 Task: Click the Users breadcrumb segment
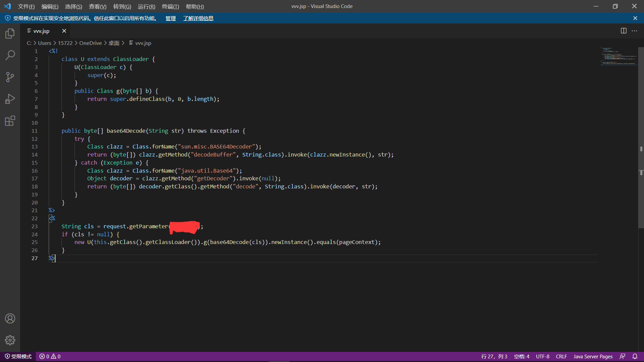[45, 43]
